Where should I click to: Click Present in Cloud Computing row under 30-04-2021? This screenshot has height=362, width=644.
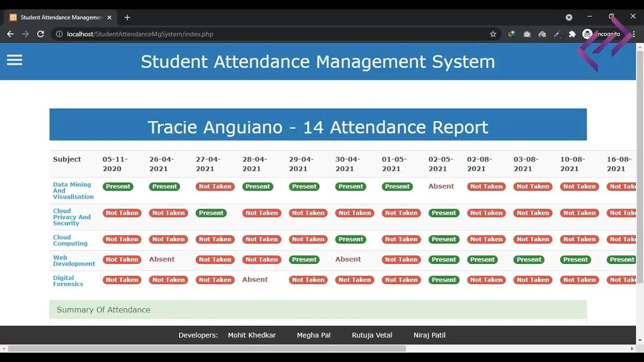coord(351,239)
